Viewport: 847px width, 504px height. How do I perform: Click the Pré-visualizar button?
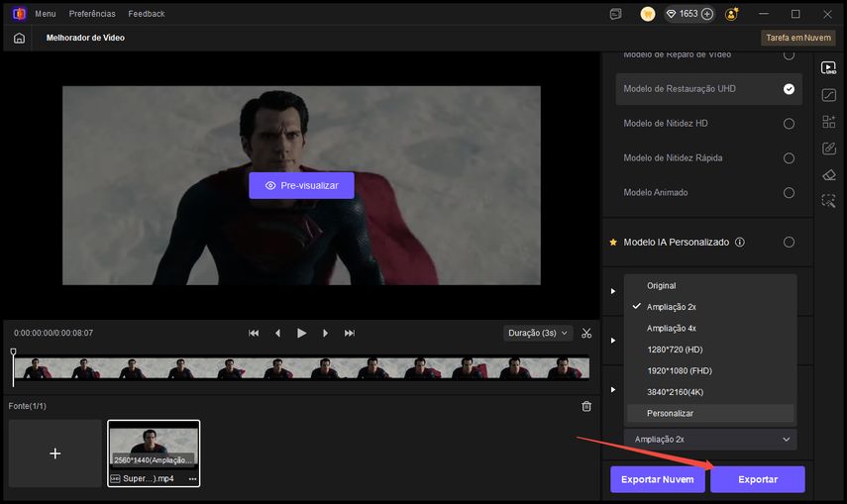[x=301, y=185]
